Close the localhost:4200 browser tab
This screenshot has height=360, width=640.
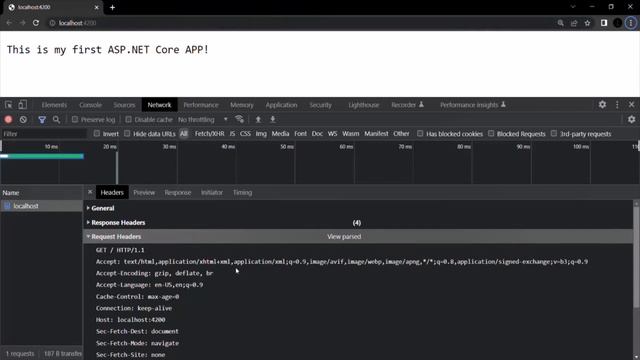(x=97, y=7)
